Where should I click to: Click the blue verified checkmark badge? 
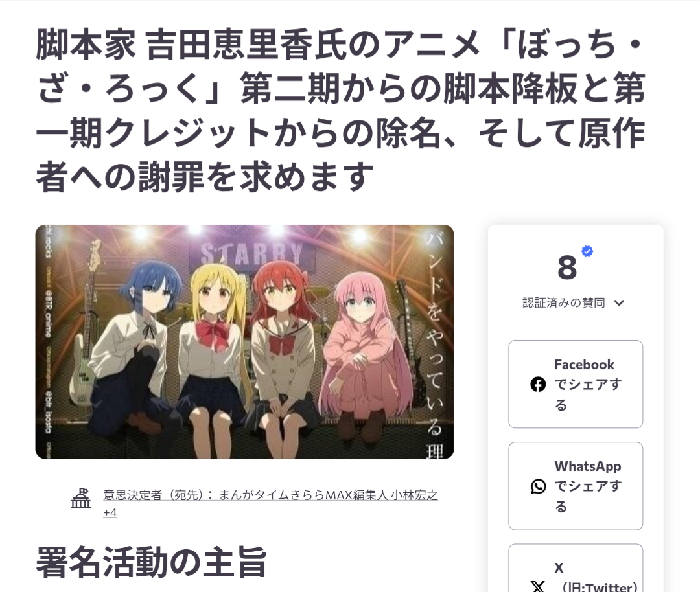(587, 251)
